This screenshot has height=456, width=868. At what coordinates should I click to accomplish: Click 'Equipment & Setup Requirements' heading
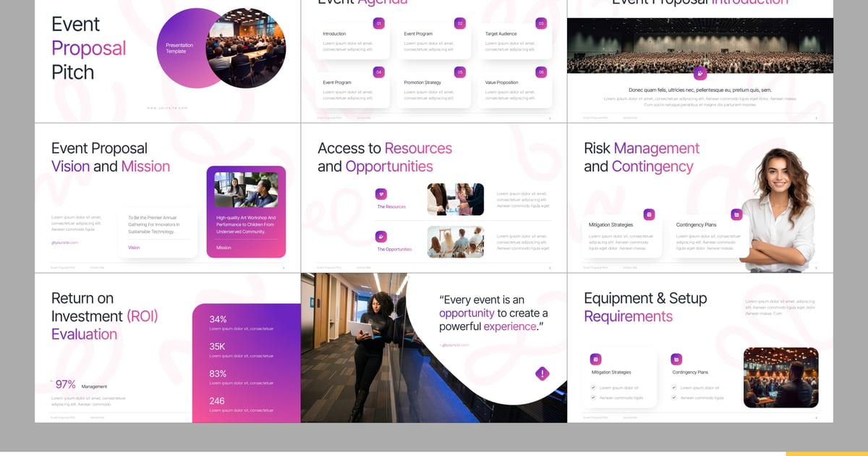645,307
